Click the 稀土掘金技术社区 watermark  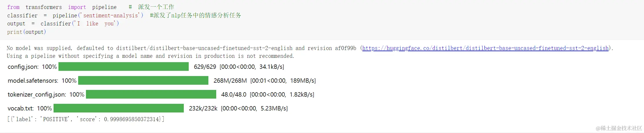(619, 128)
